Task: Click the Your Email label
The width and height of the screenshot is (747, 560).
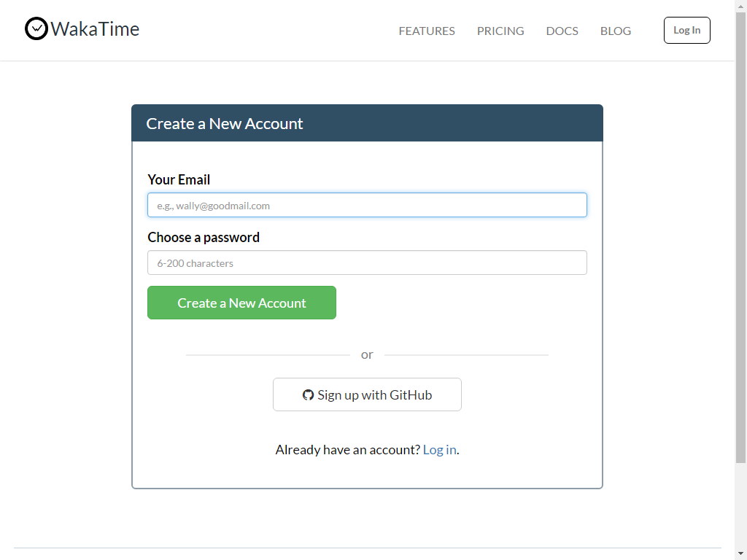Action: click(179, 179)
